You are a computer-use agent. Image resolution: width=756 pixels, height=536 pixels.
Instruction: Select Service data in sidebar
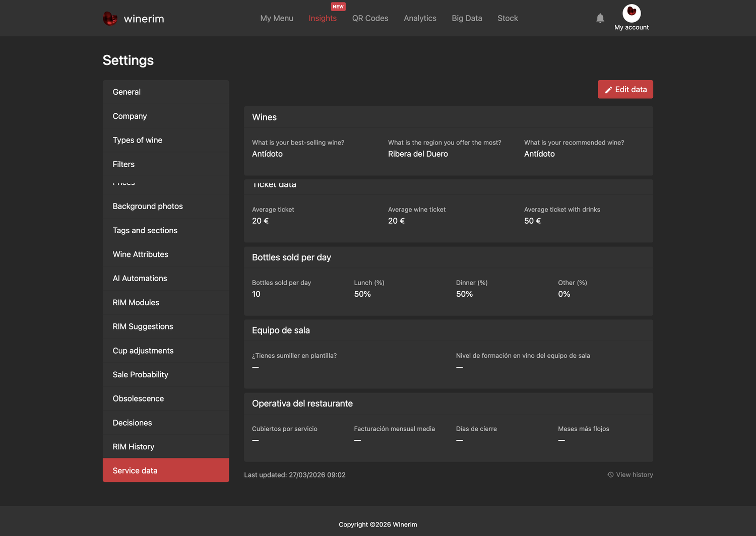tap(166, 471)
